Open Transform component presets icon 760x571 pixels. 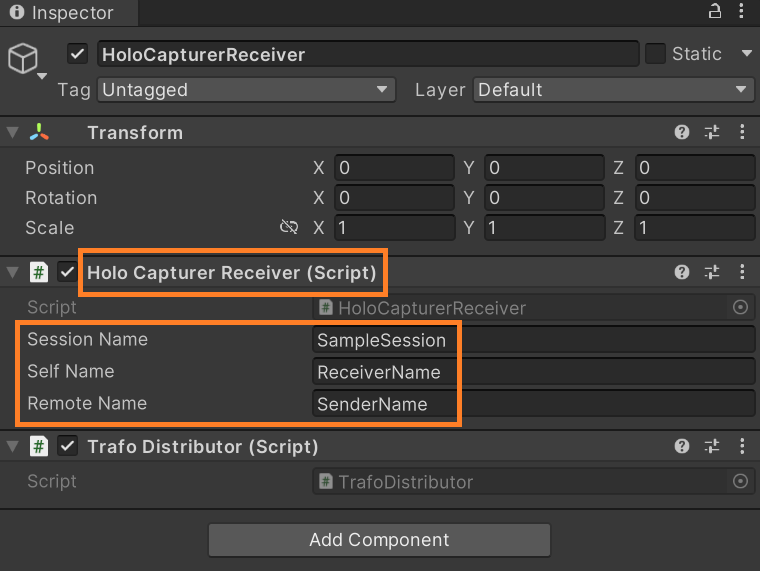click(x=712, y=132)
